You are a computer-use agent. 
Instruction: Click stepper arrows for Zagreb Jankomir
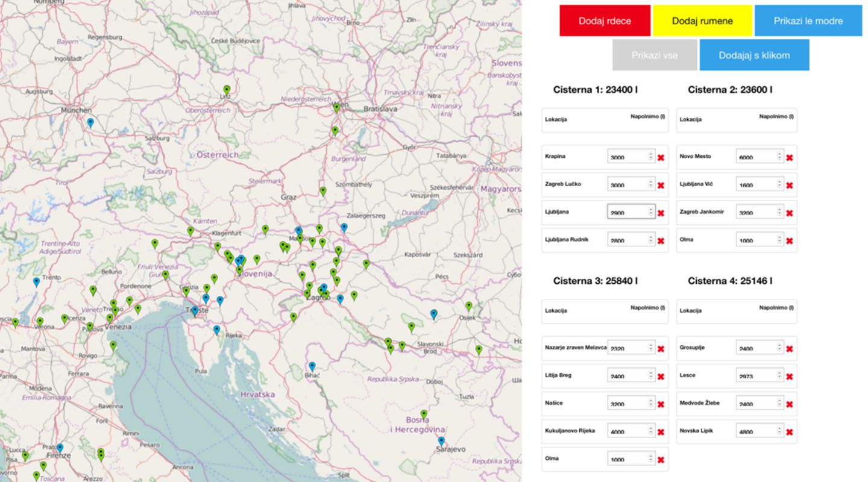pyautogui.click(x=779, y=212)
